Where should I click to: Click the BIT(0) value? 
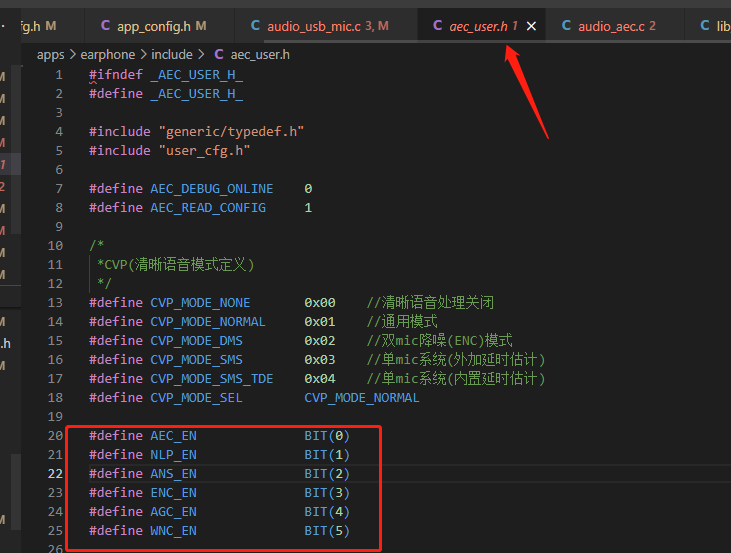coord(327,436)
